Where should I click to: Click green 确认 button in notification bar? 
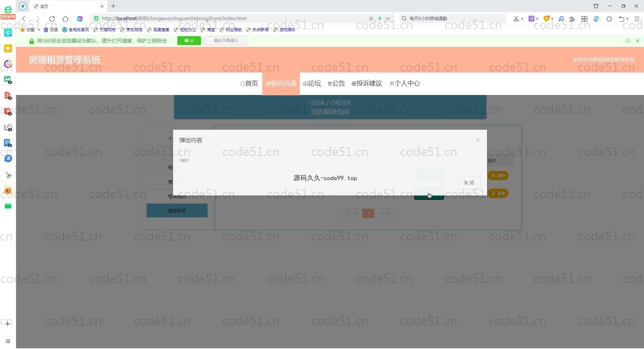point(189,41)
